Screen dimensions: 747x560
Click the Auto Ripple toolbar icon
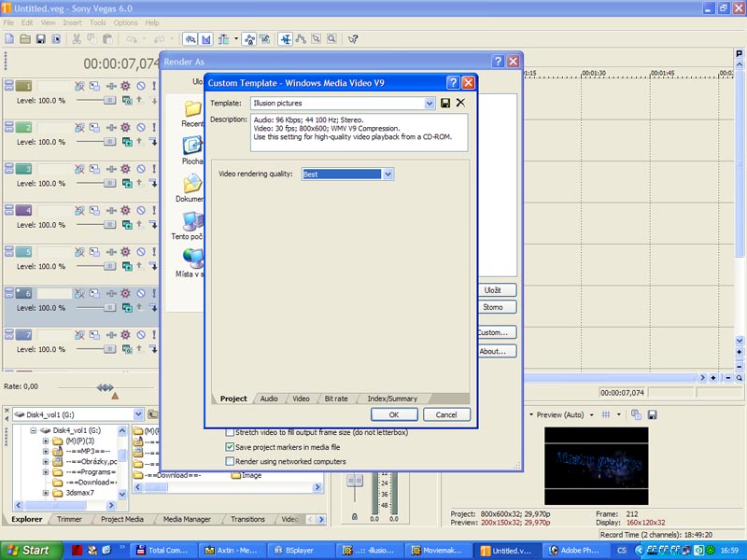[223, 39]
